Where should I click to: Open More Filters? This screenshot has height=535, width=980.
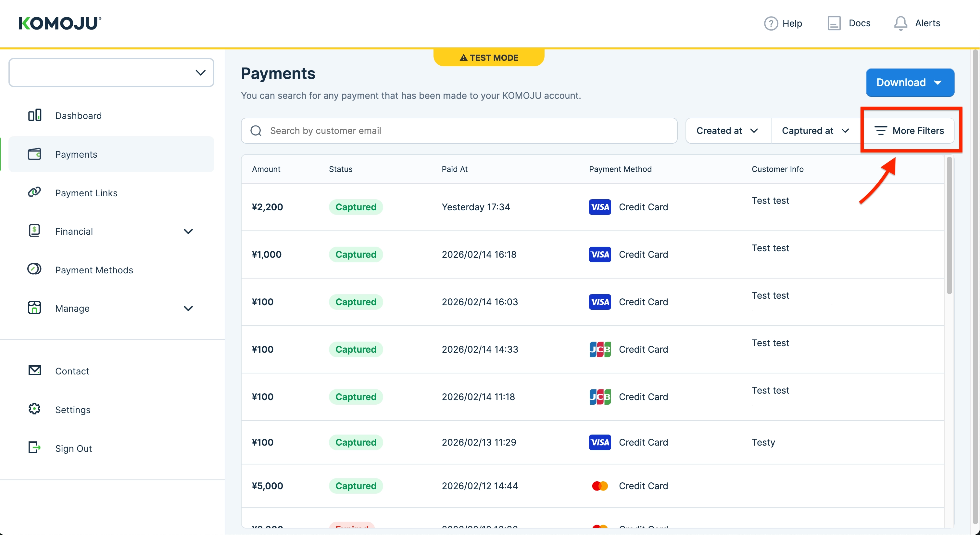click(909, 131)
